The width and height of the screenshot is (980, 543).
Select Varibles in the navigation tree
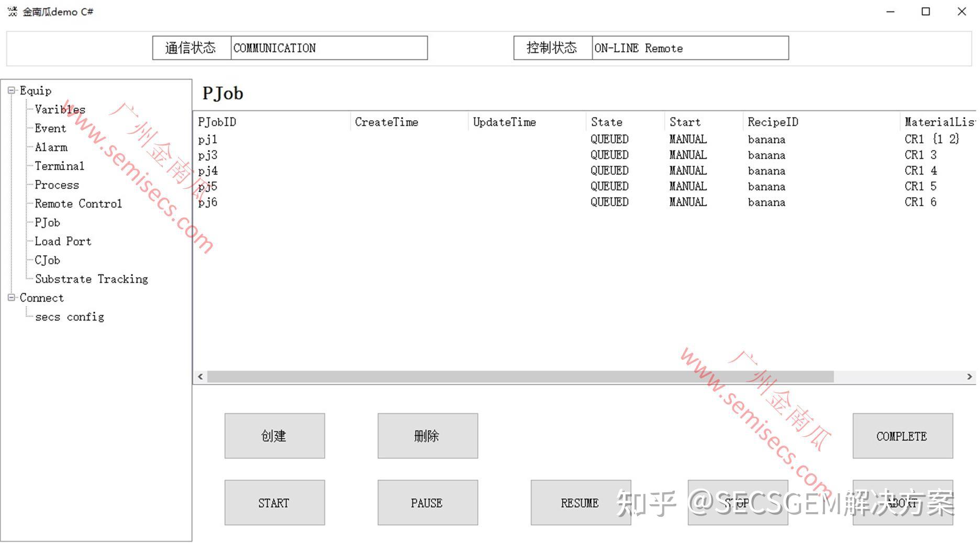coord(60,109)
